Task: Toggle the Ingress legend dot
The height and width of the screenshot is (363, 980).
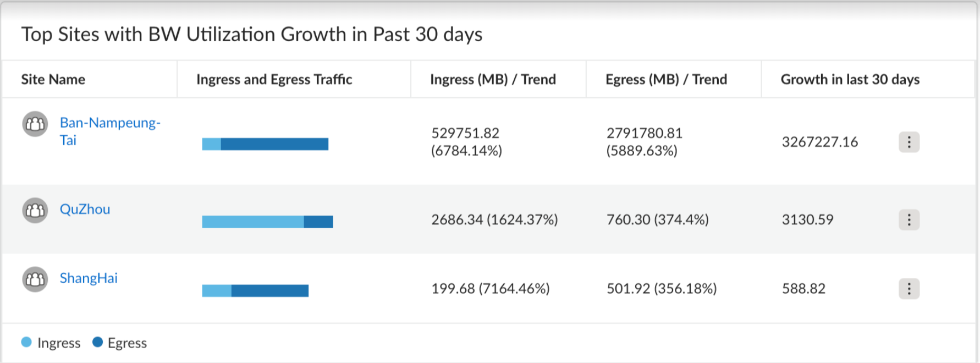Action: pyautogui.click(x=26, y=342)
